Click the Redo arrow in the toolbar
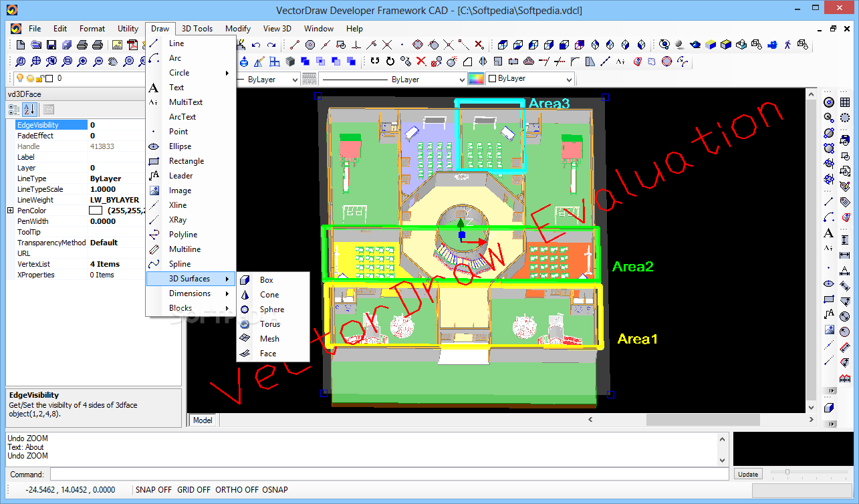This screenshot has width=859, height=504. (x=271, y=45)
